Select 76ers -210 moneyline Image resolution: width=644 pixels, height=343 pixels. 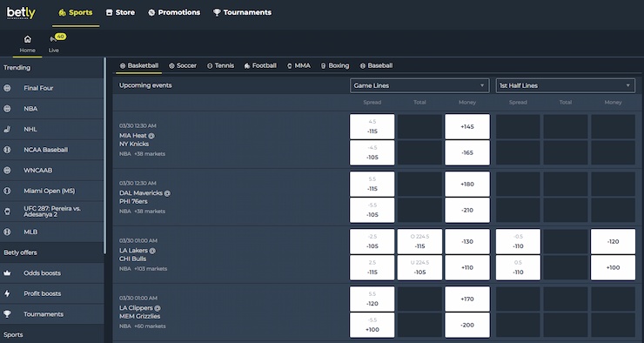(467, 210)
